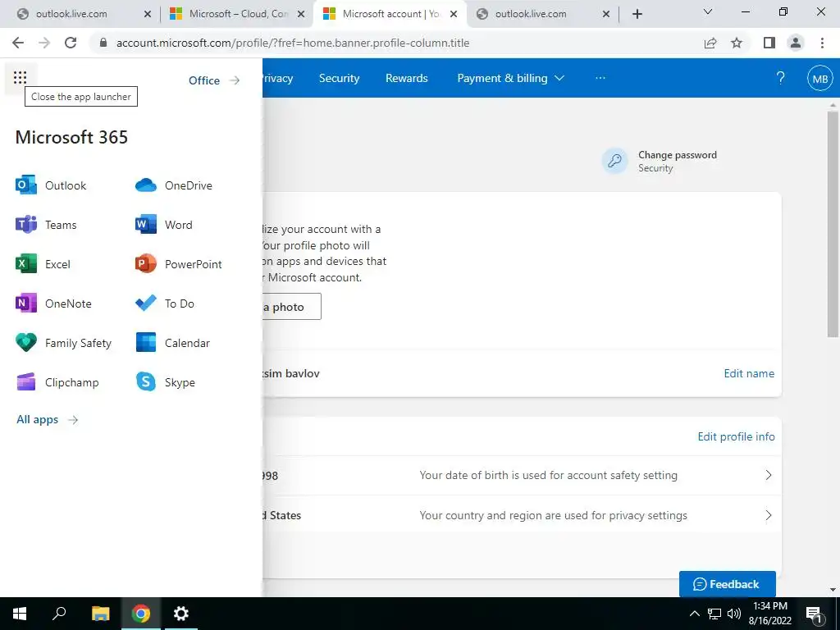Open the more options ellipsis menu
The height and width of the screenshot is (630, 840).
(600, 78)
